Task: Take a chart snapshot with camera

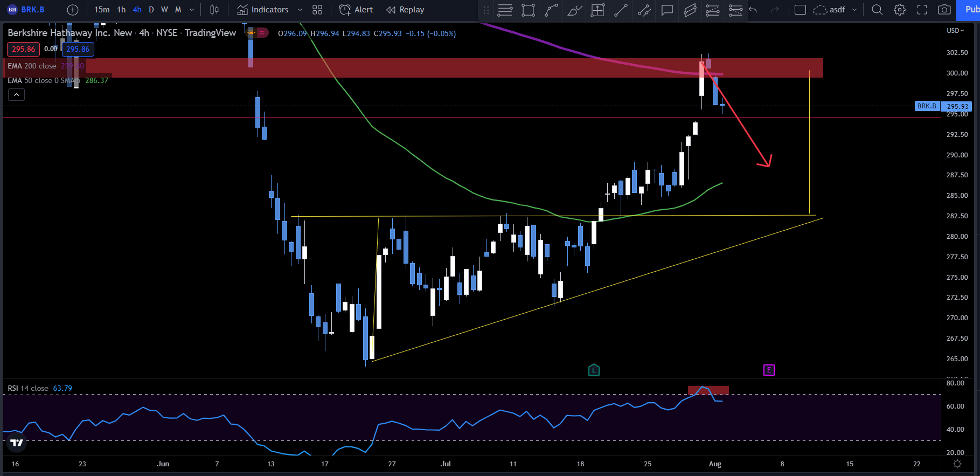Action: [944, 10]
